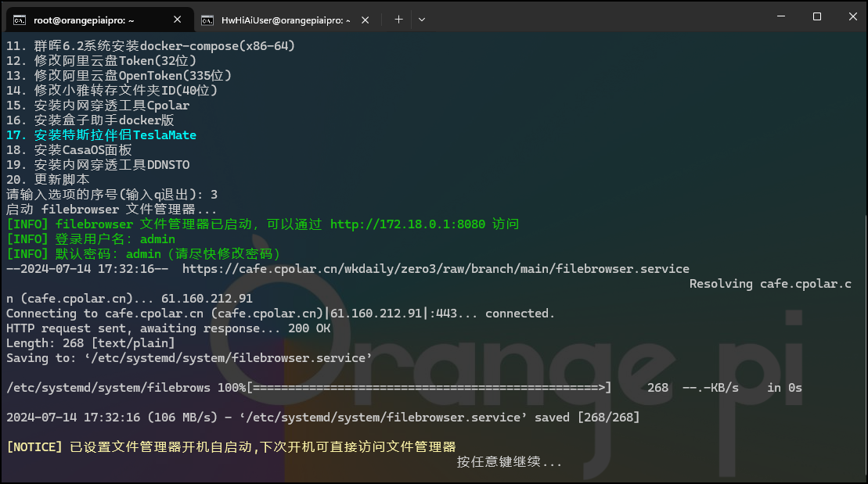This screenshot has width=868, height=484.
Task: Close the root@orangepiaipro tab
Action: tap(177, 20)
